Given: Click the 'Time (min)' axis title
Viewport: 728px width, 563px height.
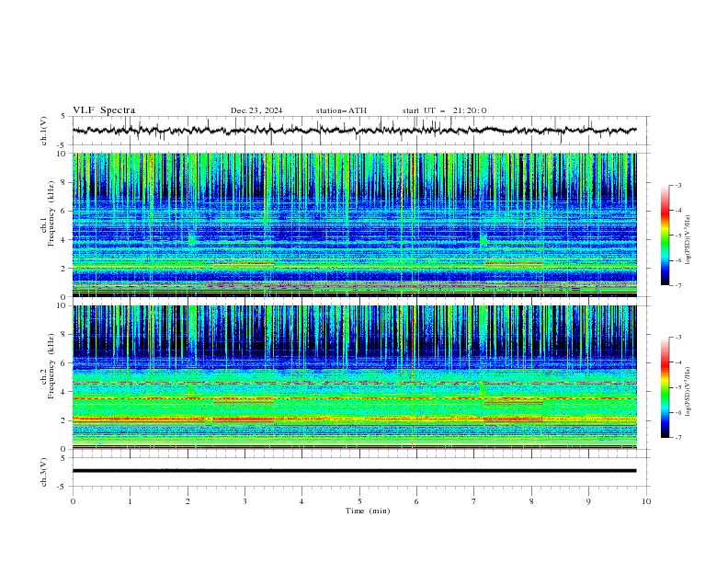Looking at the screenshot, I should coord(368,511).
